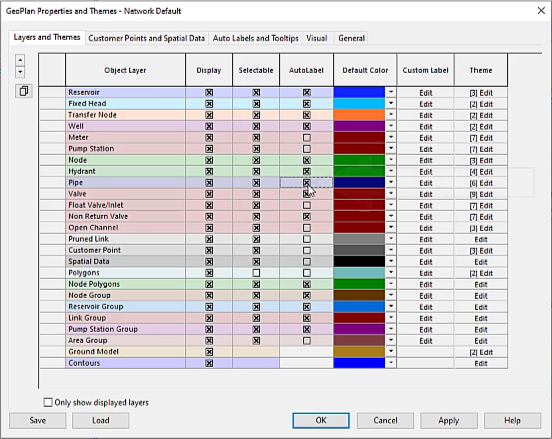
Task: Click the Node Group brown color swatch
Action: click(359, 295)
